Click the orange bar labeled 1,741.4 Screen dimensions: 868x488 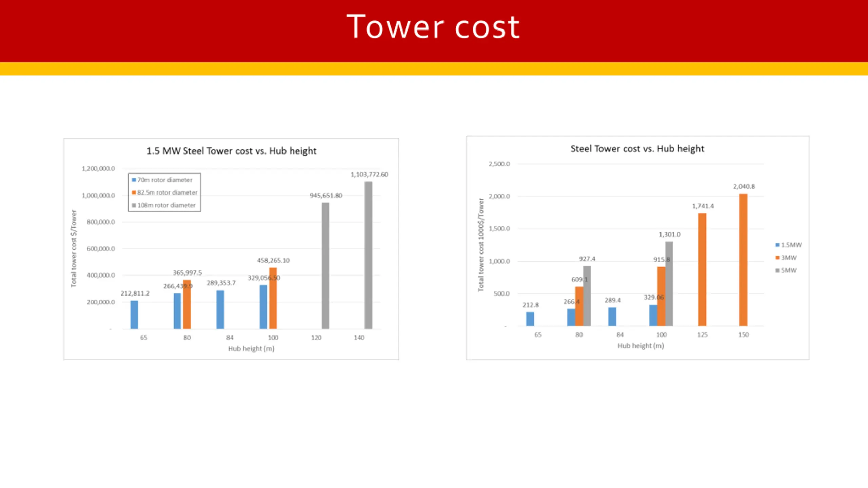tap(702, 269)
